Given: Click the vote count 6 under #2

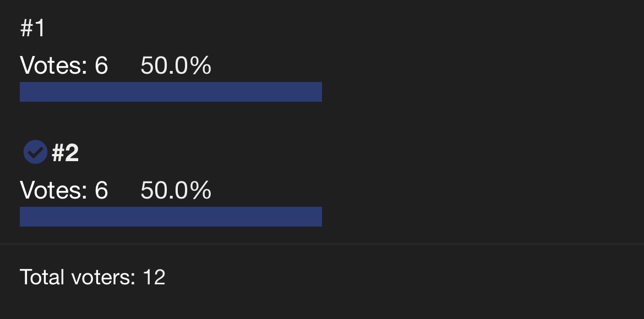Looking at the screenshot, I should (x=101, y=190).
